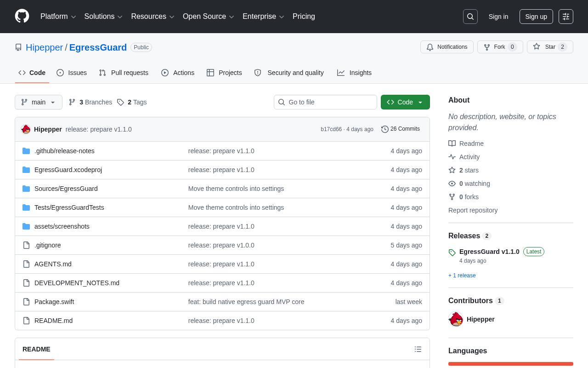Expand the Enterprise menu
The image size is (588, 368).
pyautogui.click(x=264, y=17)
